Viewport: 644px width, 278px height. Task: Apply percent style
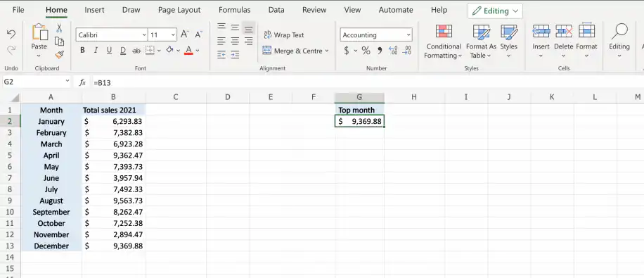366,51
